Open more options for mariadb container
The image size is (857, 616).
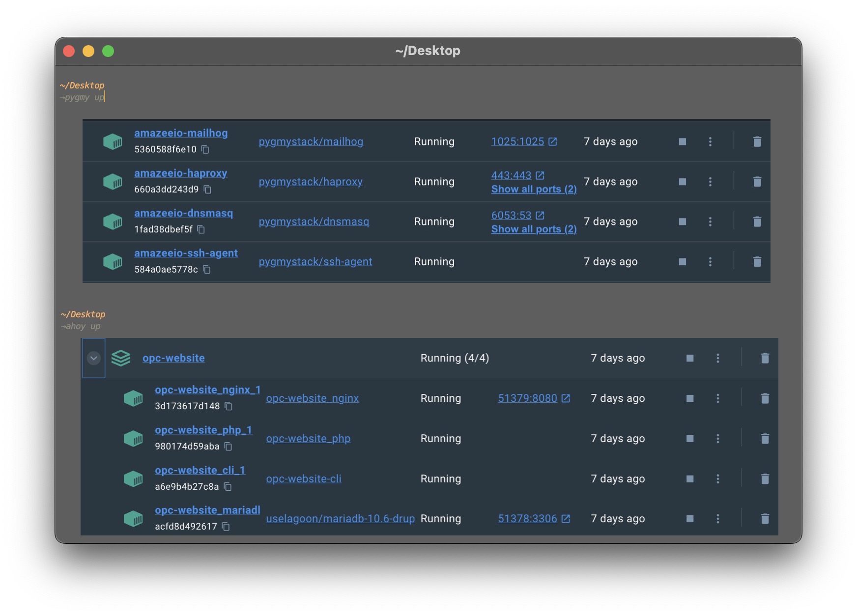click(718, 519)
